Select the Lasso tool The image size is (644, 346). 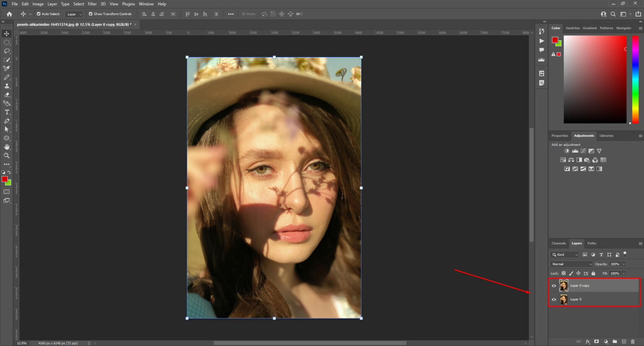pos(7,51)
